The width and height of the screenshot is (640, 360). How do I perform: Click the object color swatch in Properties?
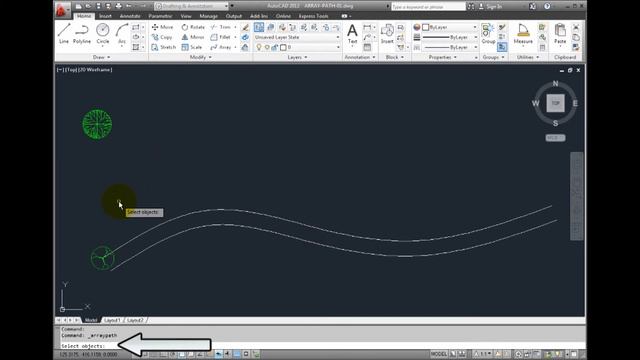pyautogui.click(x=425, y=27)
